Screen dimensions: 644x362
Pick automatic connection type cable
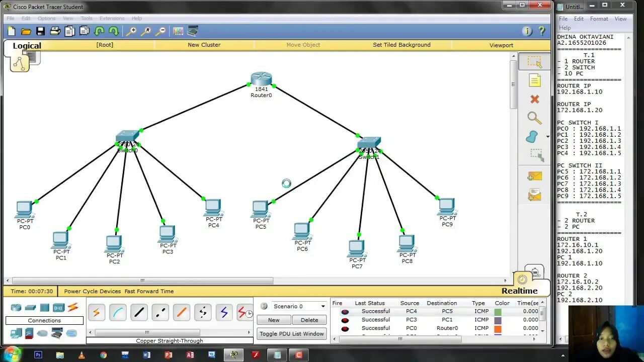(97, 312)
